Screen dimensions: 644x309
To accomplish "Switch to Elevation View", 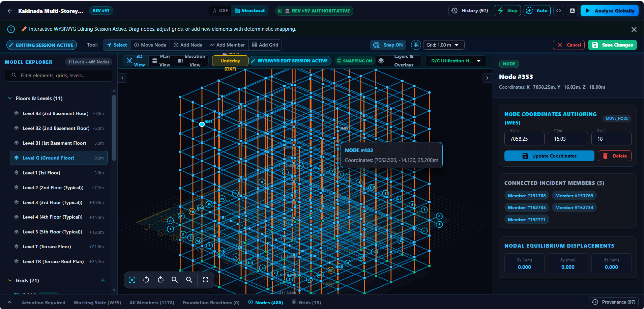I will (191, 61).
